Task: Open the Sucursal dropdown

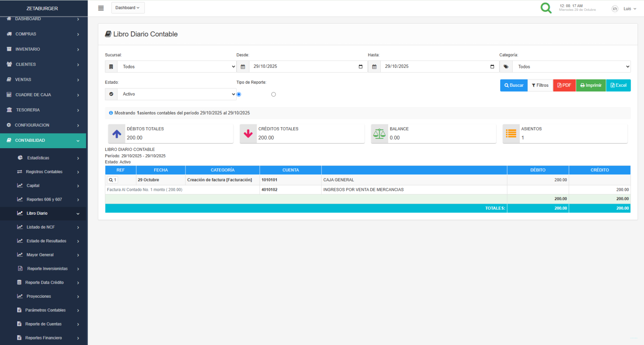Action: click(x=176, y=67)
